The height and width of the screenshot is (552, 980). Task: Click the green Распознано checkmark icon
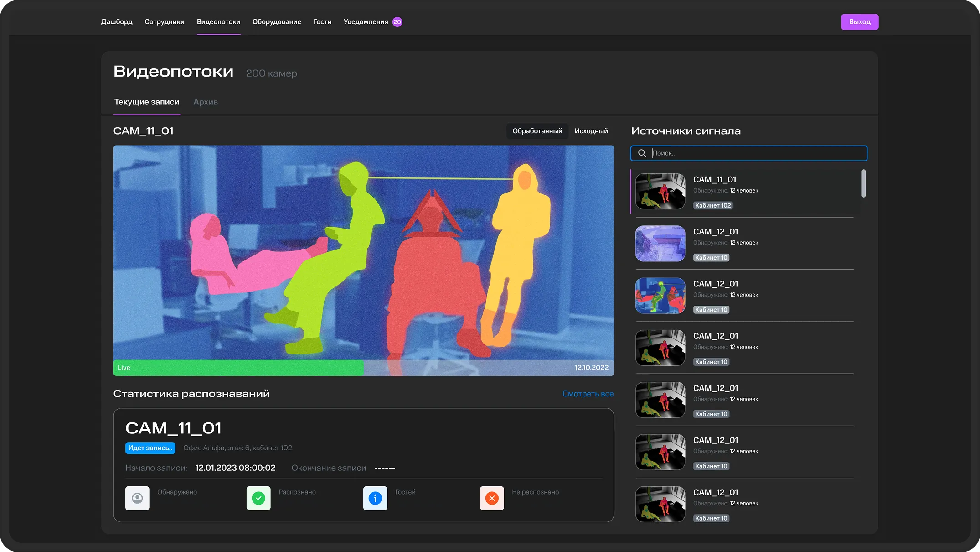coord(258,498)
